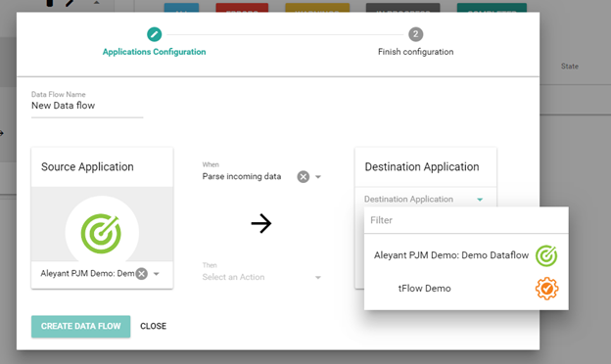Clear the selected source application
611x364 pixels.
pyautogui.click(x=142, y=274)
